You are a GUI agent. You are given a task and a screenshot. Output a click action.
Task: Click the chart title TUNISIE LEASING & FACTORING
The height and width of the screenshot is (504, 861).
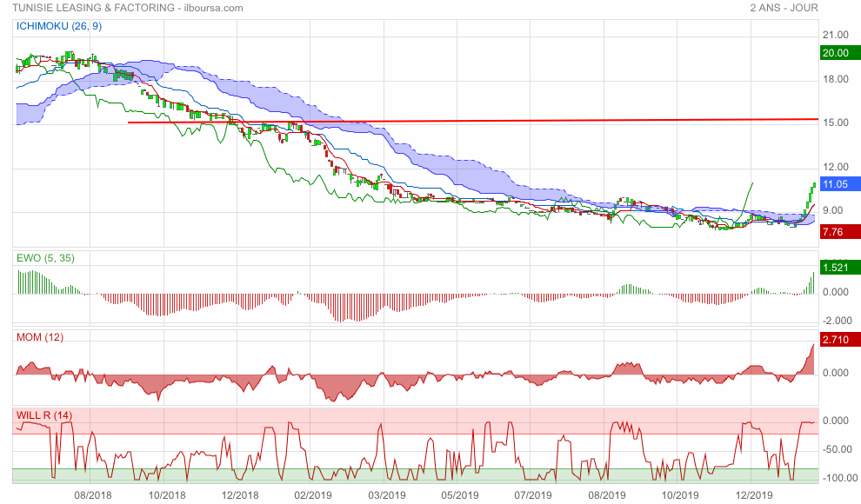point(94,8)
